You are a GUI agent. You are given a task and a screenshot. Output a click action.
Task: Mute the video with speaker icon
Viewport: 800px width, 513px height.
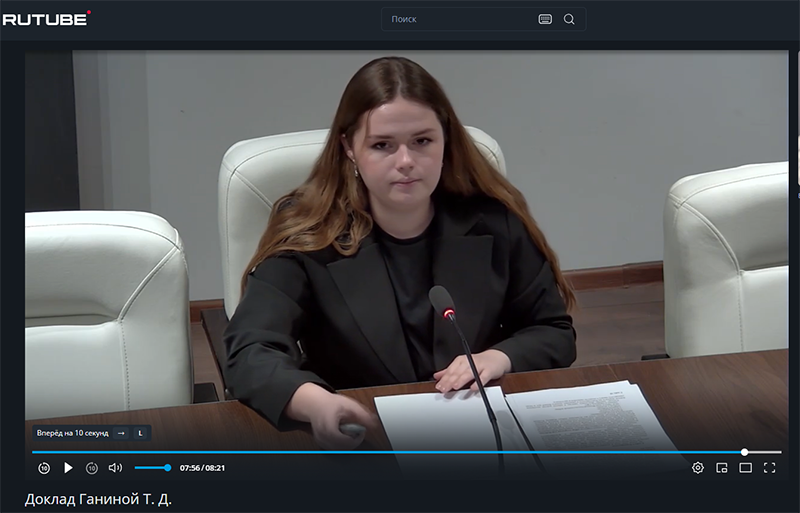[x=115, y=468]
